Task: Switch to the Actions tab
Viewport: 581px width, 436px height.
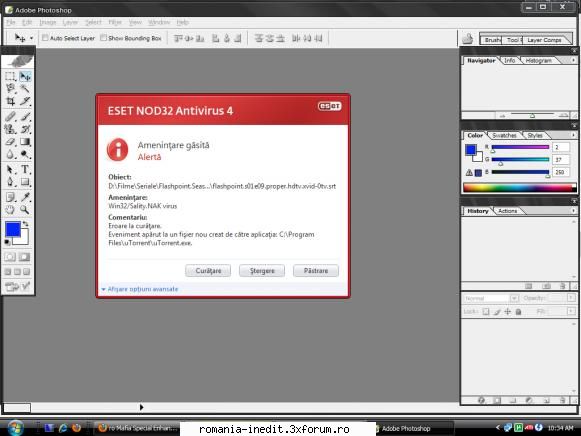Action: point(507,211)
